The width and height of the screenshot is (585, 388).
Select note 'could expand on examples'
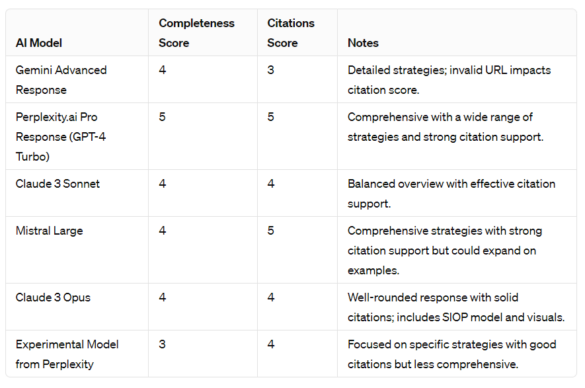(445, 250)
